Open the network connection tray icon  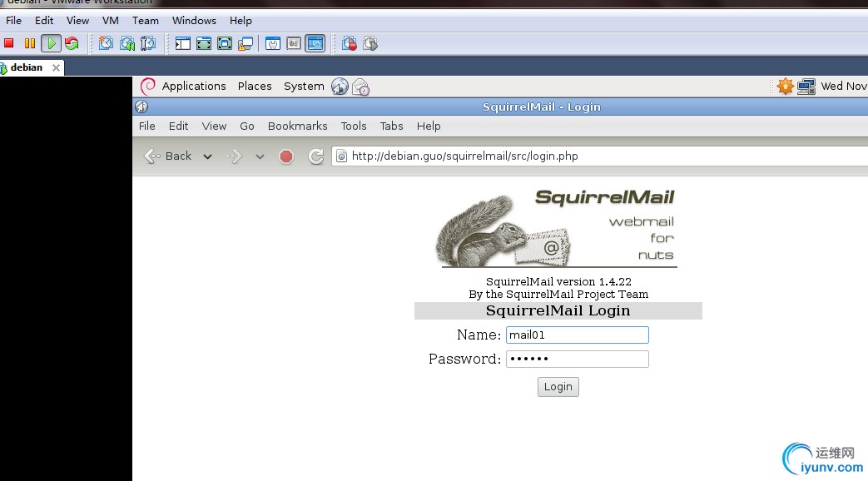(x=806, y=87)
